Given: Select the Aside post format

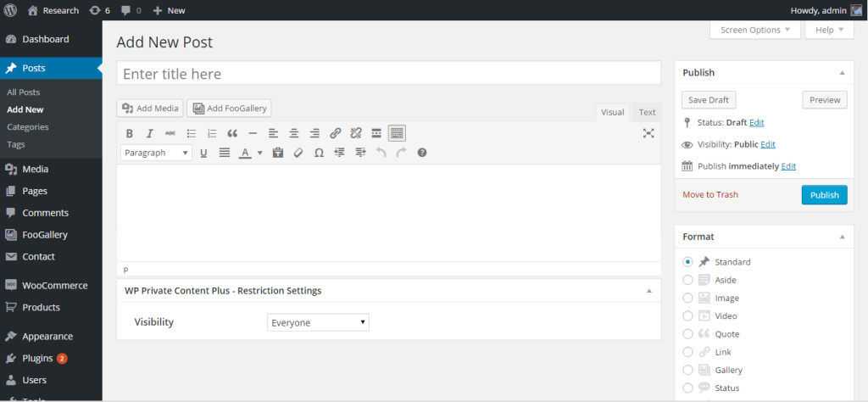Looking at the screenshot, I should click(687, 280).
